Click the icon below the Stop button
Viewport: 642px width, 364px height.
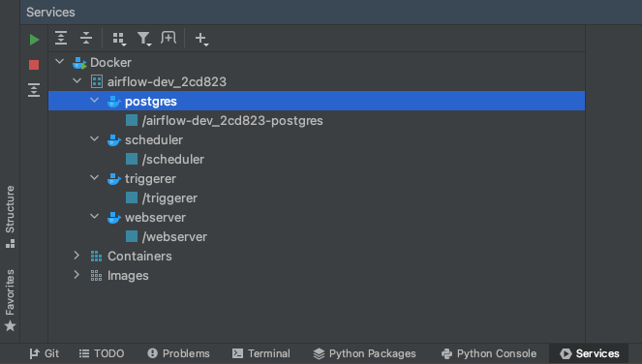coord(34,90)
